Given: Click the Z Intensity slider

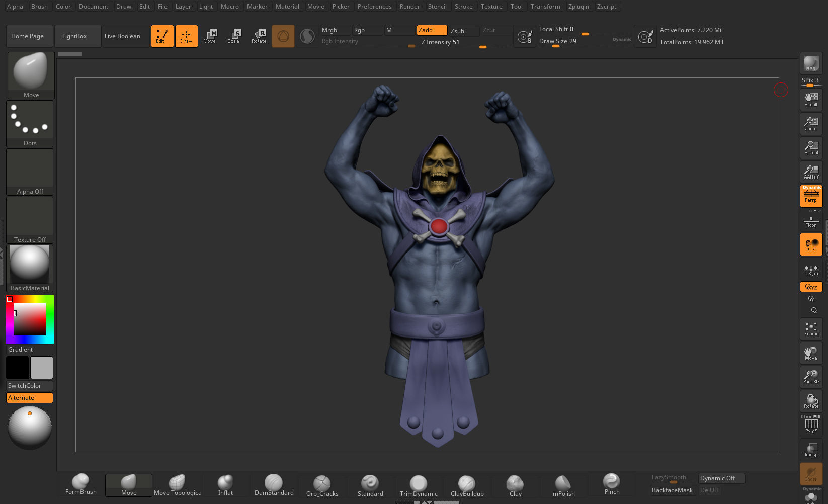Looking at the screenshot, I should pos(465,43).
